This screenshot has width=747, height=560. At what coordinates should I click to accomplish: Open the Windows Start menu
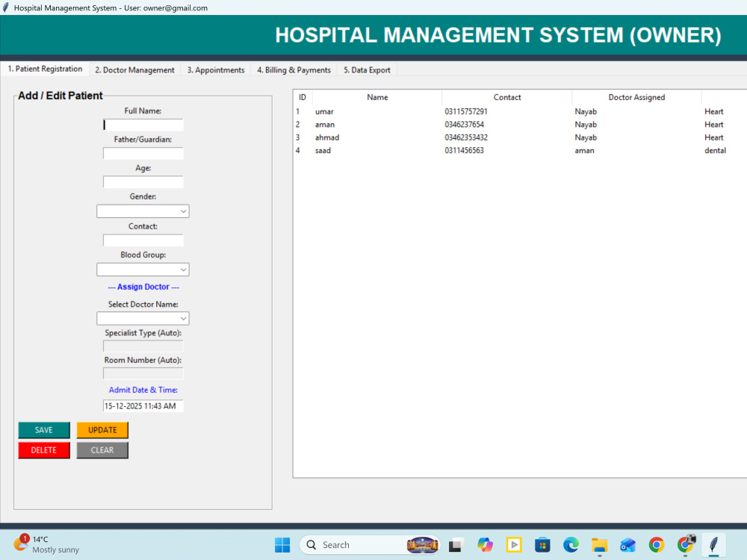point(282,545)
